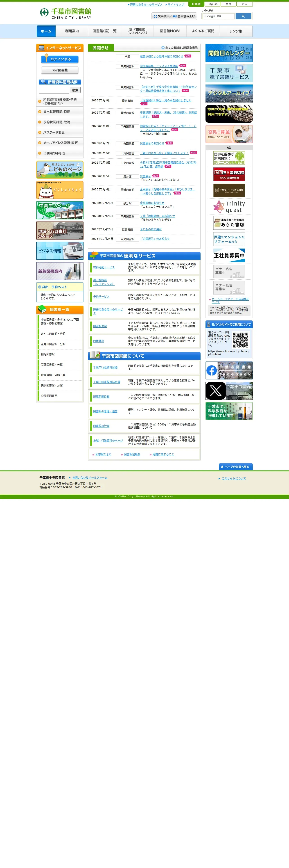Screen dimensions: 289x868
Task: Select the 利用案内 navigation tab
Action: pyautogui.click(x=72, y=31)
